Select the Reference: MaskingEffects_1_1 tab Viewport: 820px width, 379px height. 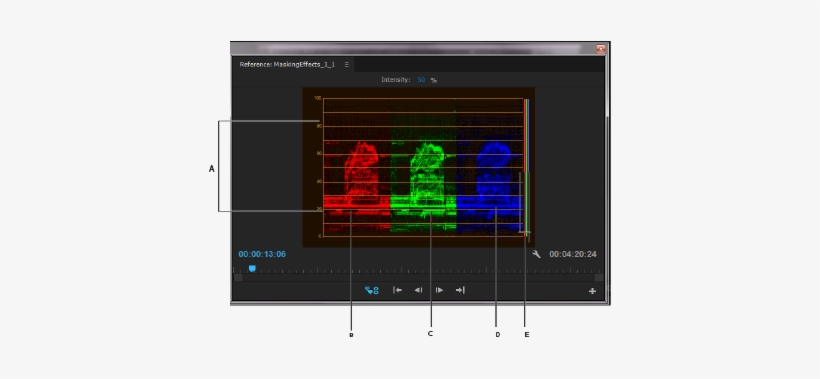point(287,64)
